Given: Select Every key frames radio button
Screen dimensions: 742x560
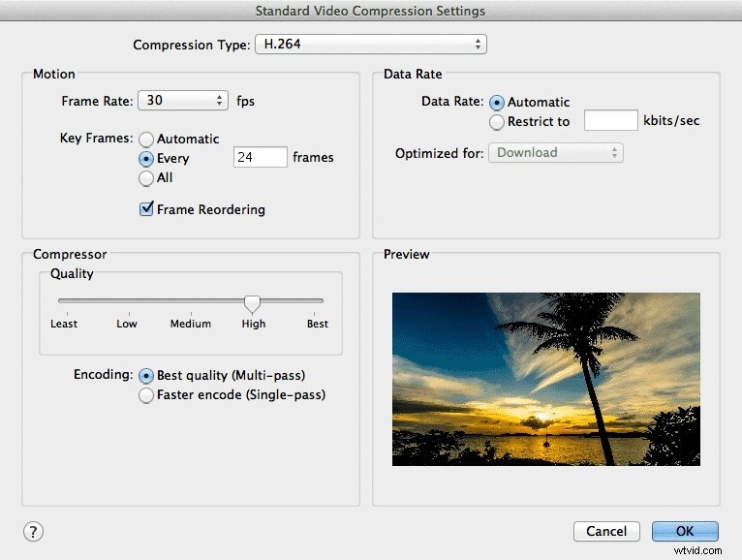Looking at the screenshot, I should (146, 158).
